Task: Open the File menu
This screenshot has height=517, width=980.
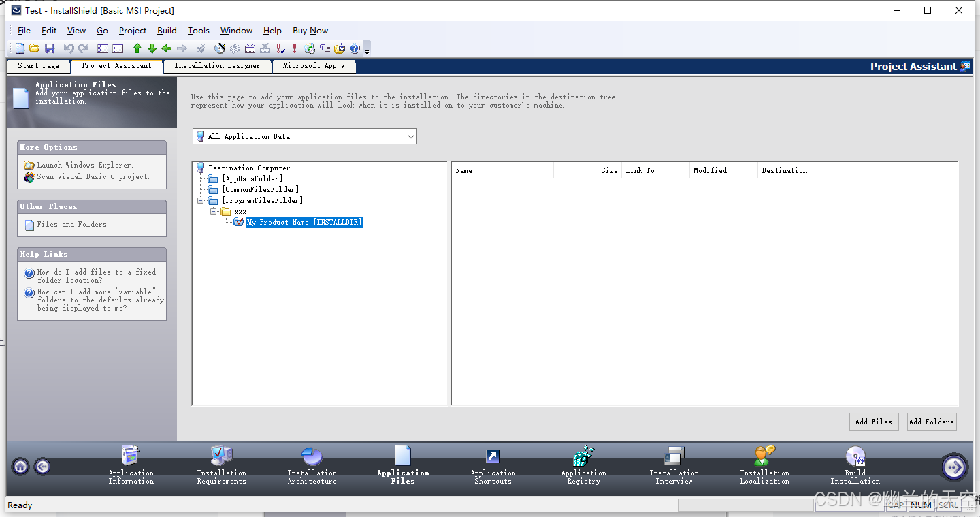Action: point(24,31)
